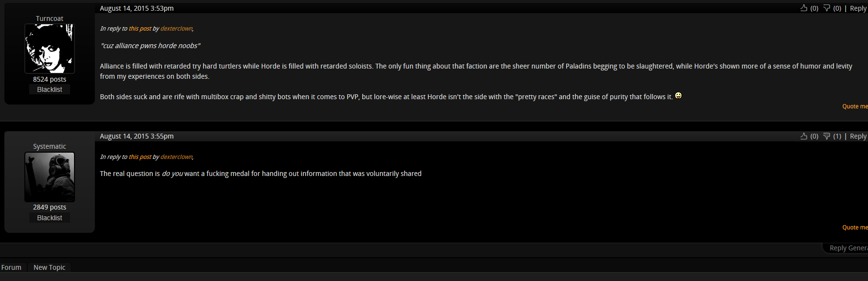868x281 pixels.
Task: Click the Reply General button
Action: click(848, 248)
